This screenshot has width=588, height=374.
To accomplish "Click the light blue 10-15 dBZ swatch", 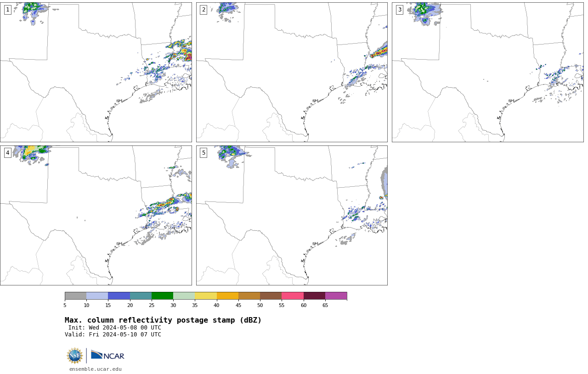I will (97, 296).
